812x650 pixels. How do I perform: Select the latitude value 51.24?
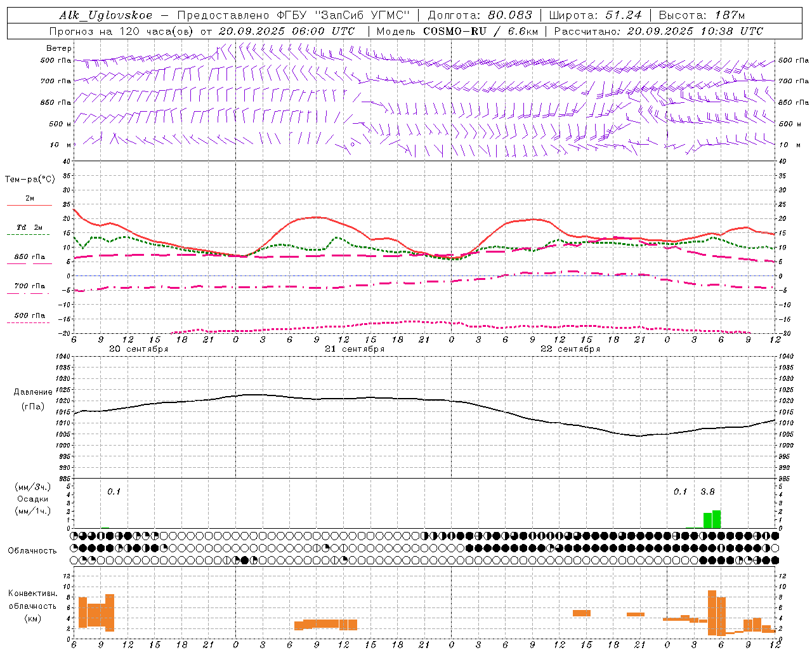click(x=624, y=15)
